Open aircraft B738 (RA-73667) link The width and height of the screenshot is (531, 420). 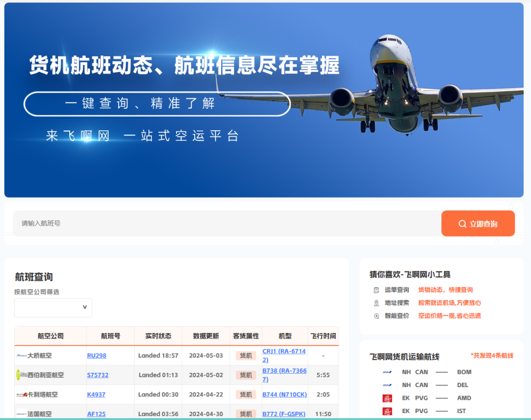pyautogui.click(x=285, y=375)
